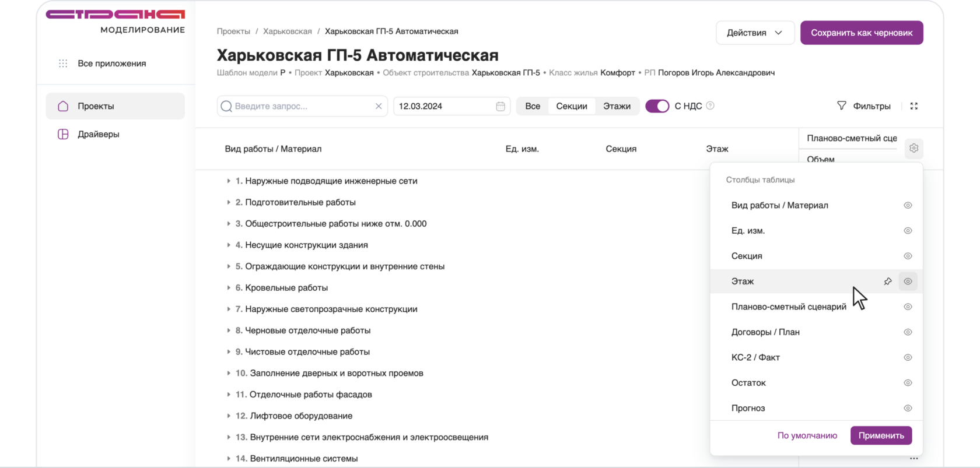Open Проекты in the sidebar
This screenshot has height=468, width=980.
pos(116,106)
